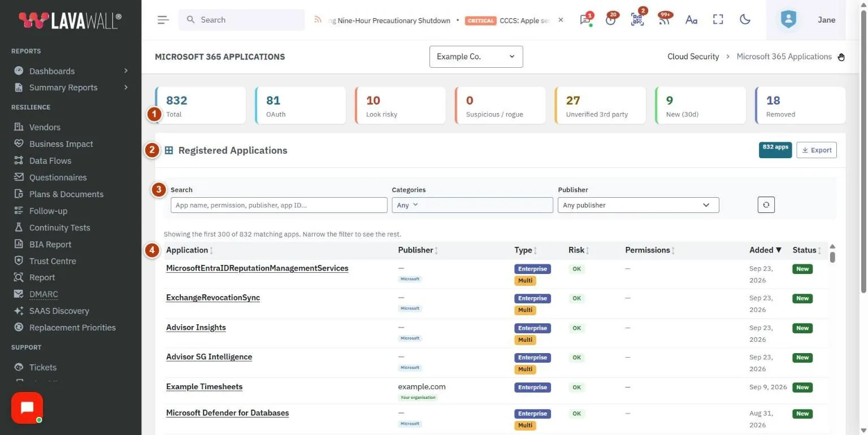
Task: Click the Trust Centre shield icon
Action: click(x=19, y=260)
